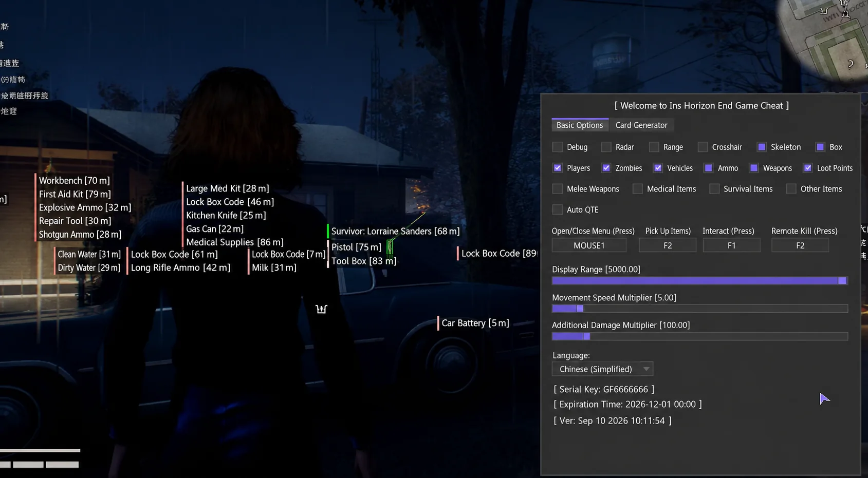The image size is (868, 478).
Task: Select the Basic Options tab
Action: click(580, 125)
